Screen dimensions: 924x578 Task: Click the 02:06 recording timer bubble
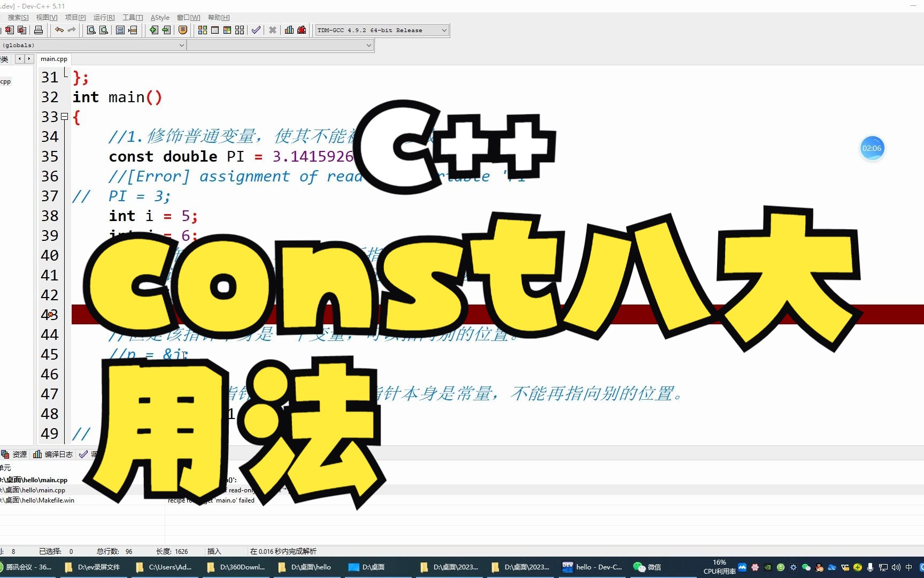coord(872,148)
